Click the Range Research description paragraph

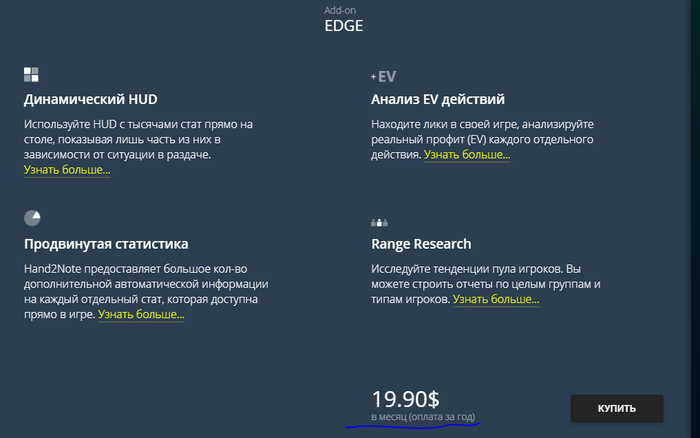pyautogui.click(x=485, y=277)
